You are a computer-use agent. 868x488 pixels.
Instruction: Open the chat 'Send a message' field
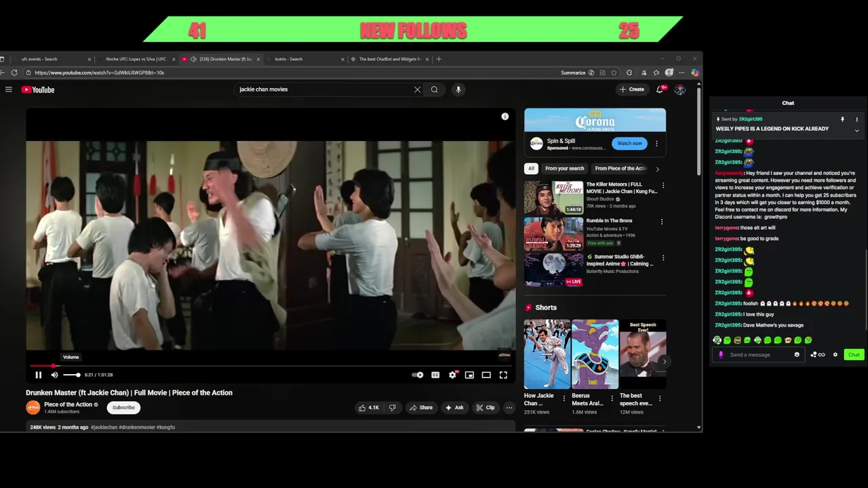click(758, 354)
